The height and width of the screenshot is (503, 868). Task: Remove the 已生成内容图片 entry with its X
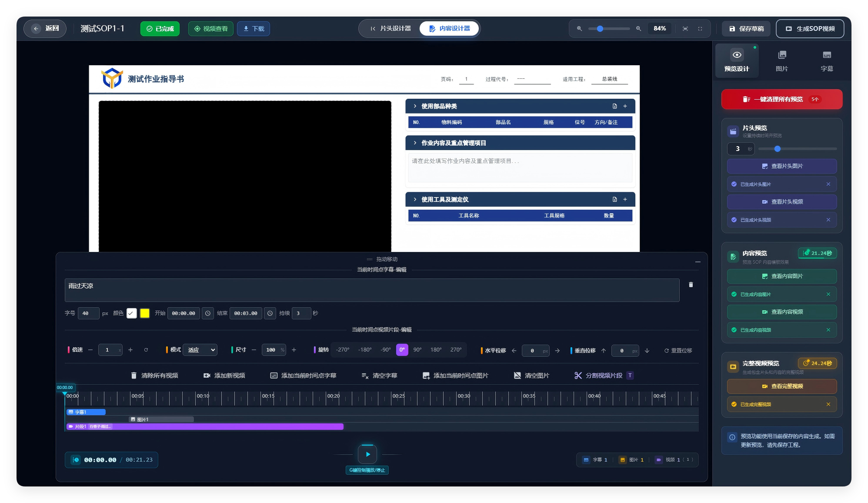click(x=828, y=294)
